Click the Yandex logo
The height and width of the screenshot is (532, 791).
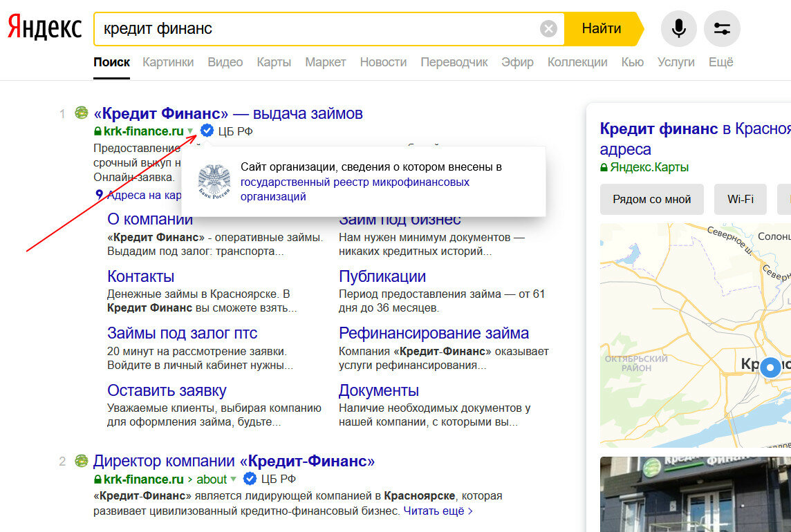(x=44, y=28)
